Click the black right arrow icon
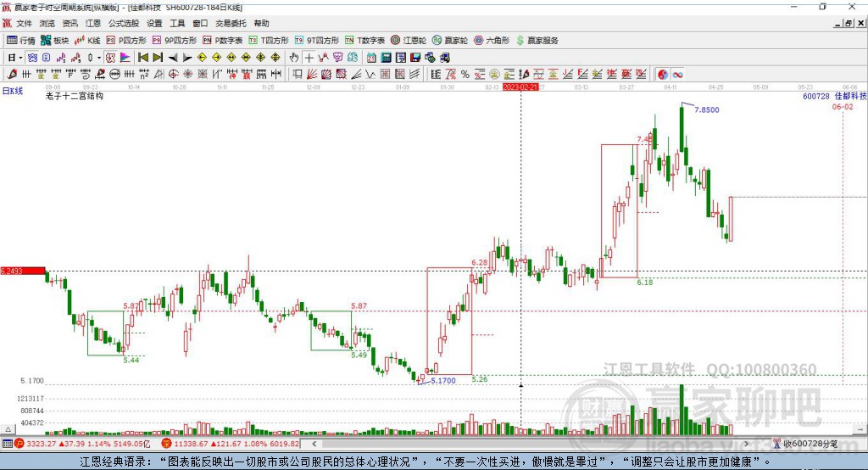Viewport: 868px width, 470px height. pos(187,58)
